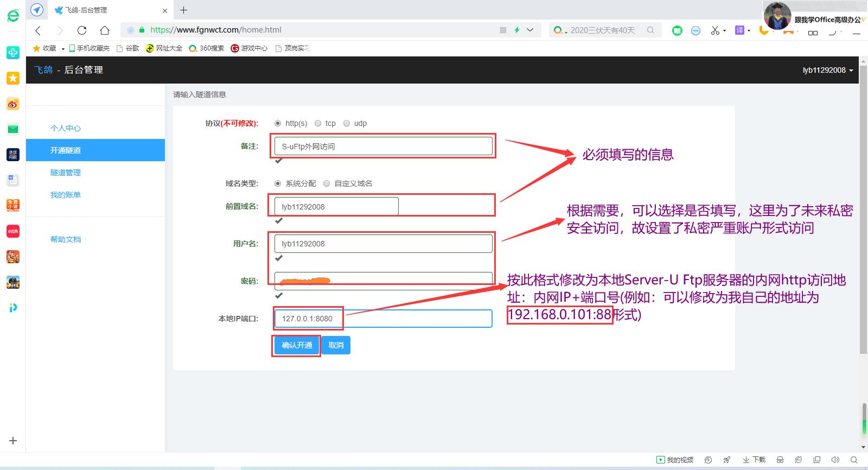This screenshot has width=868, height=470.
Task: Open 隧道管理 in left menu
Action: pos(66,173)
